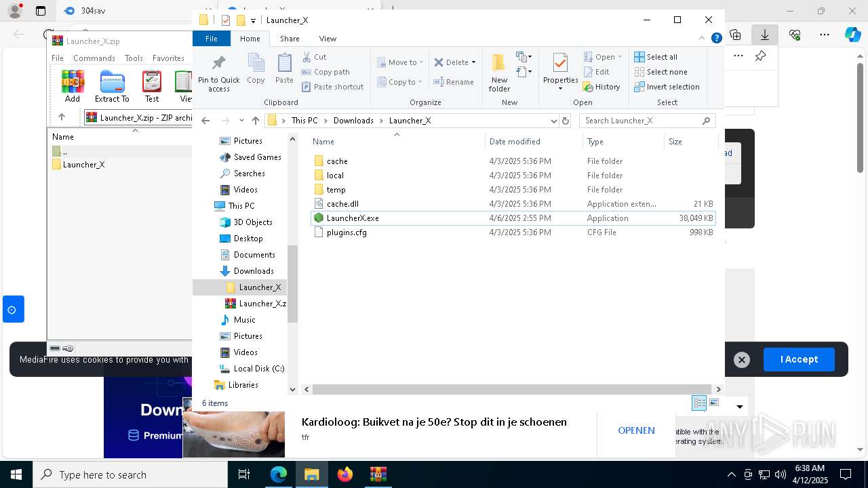Select the cache folder
868x488 pixels.
click(x=513, y=161)
